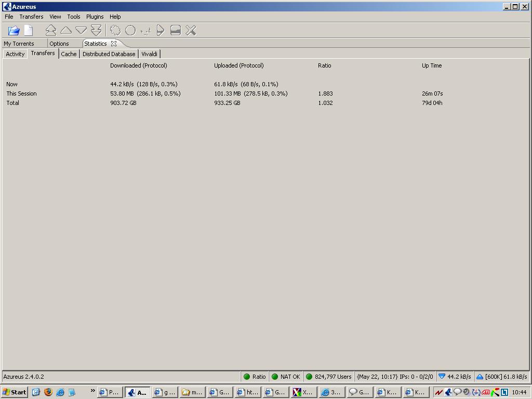Click the Move Up triangle icon
Screen dimensions: 532x399
pos(66,31)
